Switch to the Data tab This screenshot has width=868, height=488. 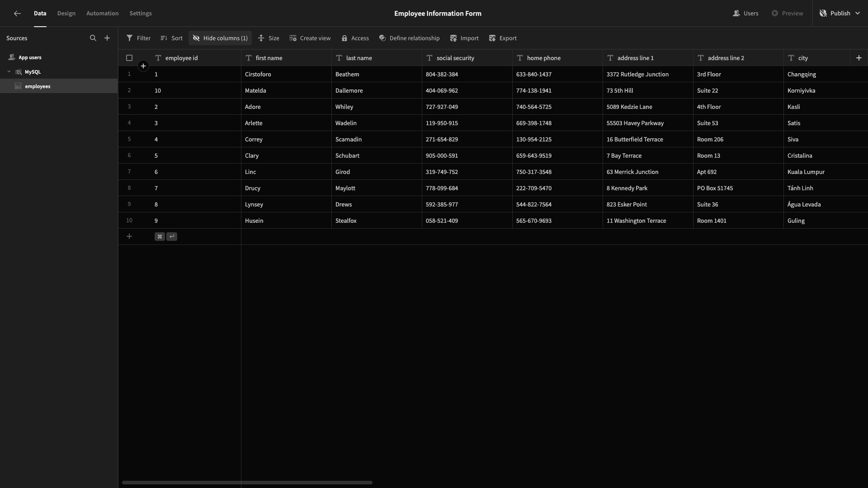(40, 14)
